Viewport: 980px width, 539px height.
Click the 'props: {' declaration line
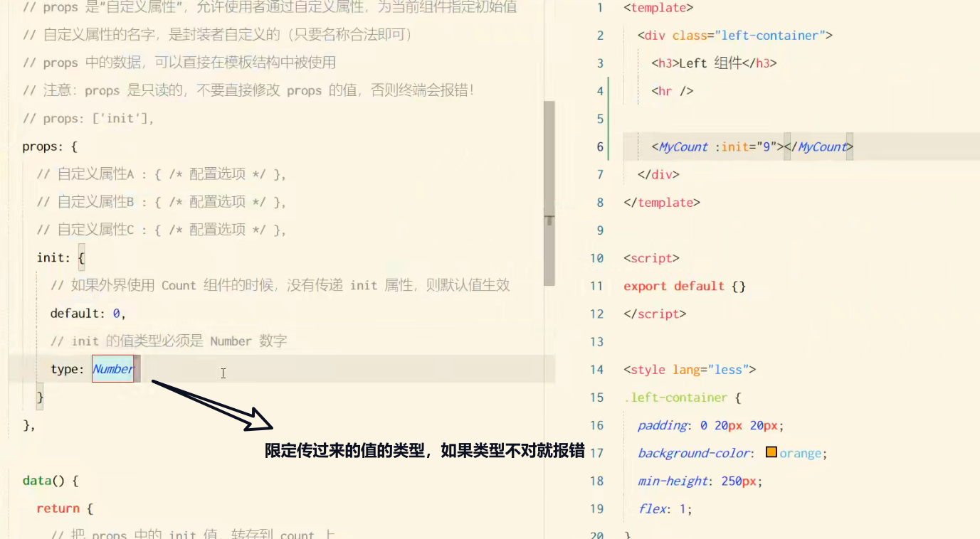click(x=50, y=146)
